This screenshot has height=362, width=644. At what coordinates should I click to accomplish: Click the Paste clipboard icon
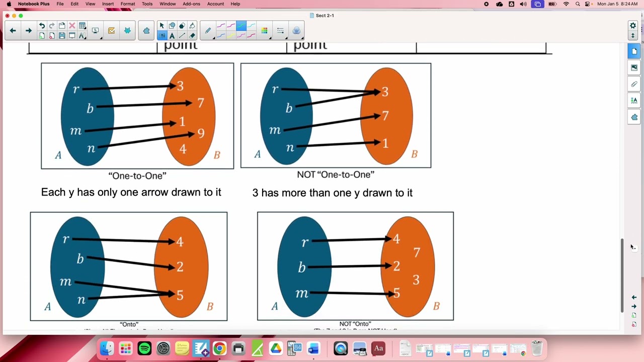(x=62, y=26)
